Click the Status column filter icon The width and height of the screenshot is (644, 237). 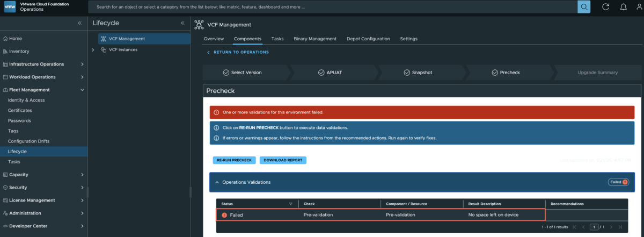click(291, 204)
